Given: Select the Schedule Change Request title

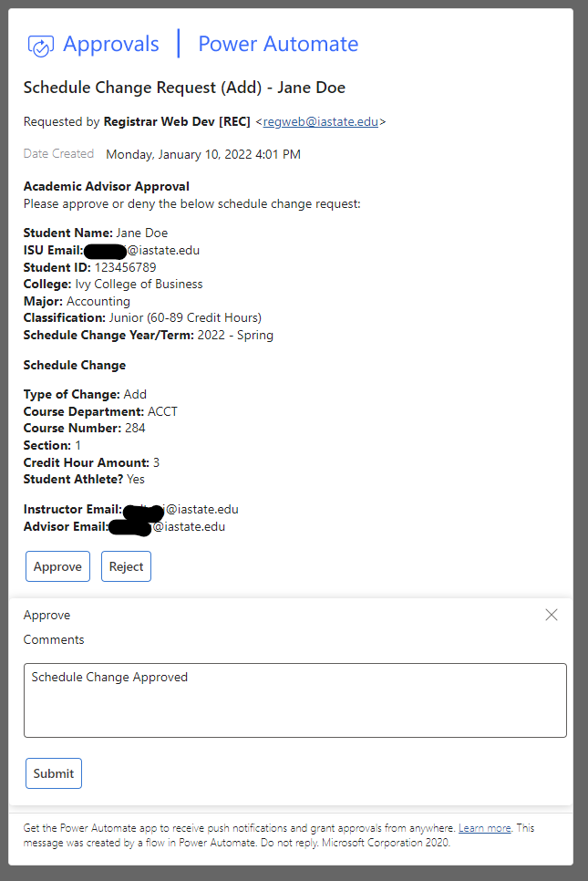Looking at the screenshot, I should [185, 88].
